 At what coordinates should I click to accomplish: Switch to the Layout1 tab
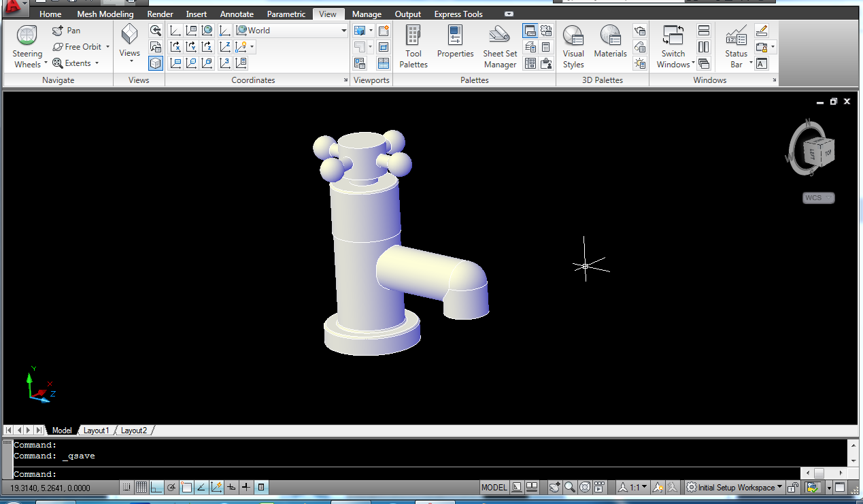point(97,430)
